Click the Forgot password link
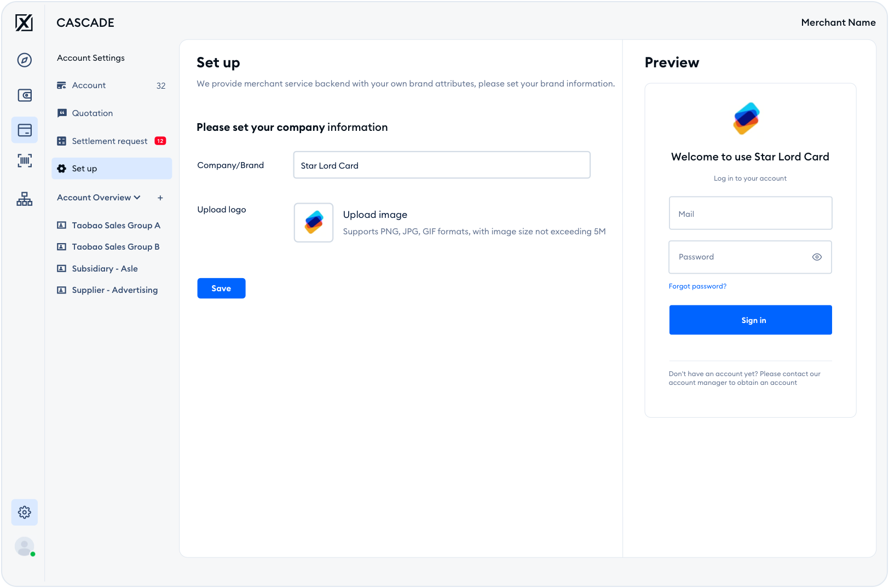 (697, 286)
